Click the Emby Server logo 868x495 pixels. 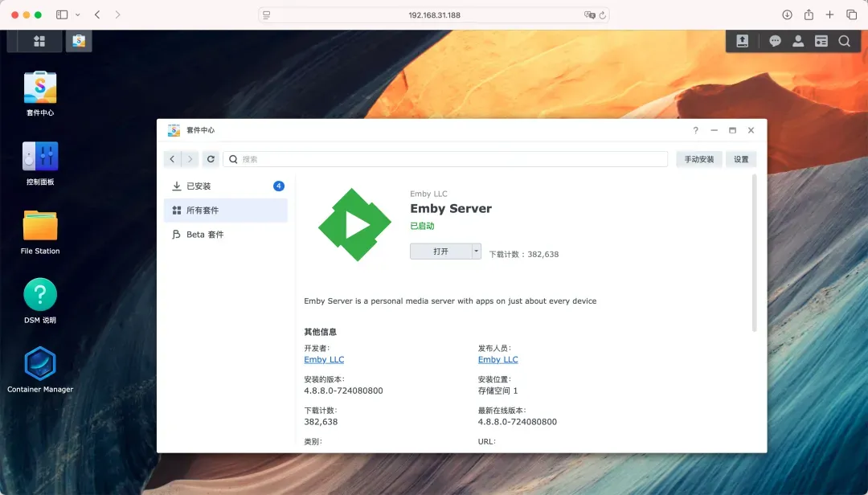355,225
